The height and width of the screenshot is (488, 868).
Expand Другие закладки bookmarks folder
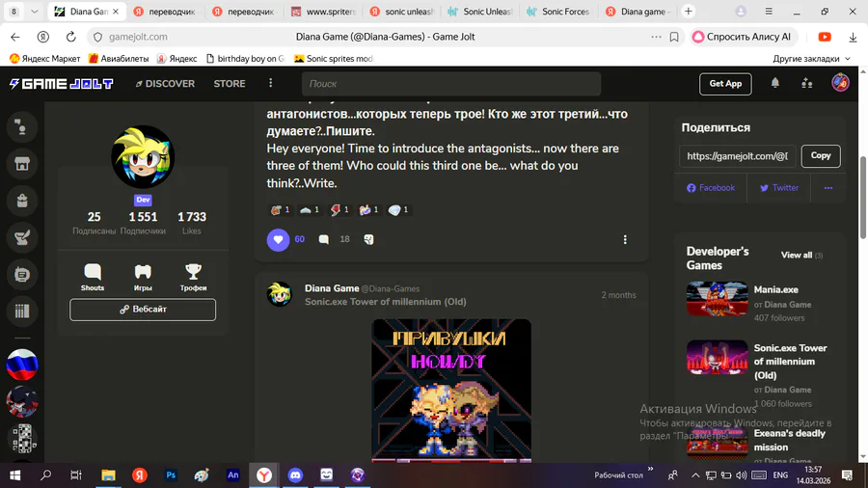click(x=811, y=58)
